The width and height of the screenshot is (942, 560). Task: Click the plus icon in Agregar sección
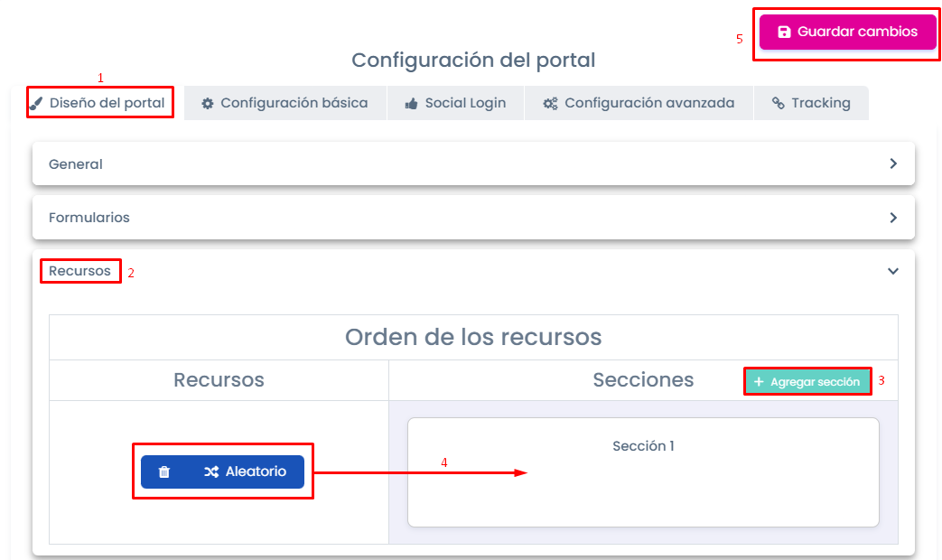(759, 382)
